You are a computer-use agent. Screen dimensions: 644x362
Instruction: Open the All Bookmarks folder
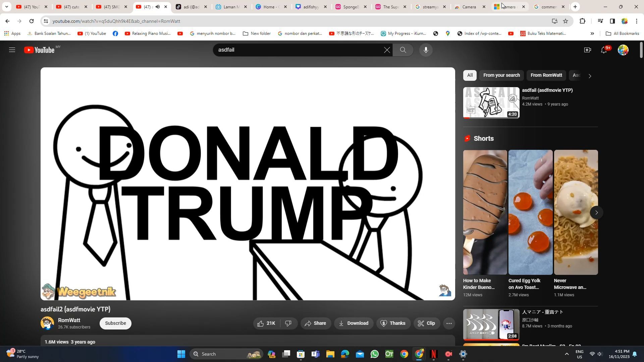click(622, 34)
